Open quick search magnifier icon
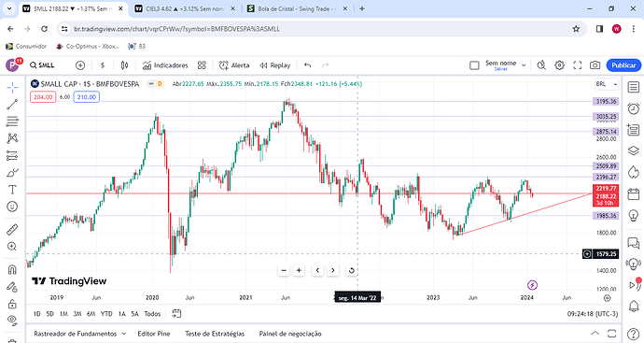 [x=541, y=65]
